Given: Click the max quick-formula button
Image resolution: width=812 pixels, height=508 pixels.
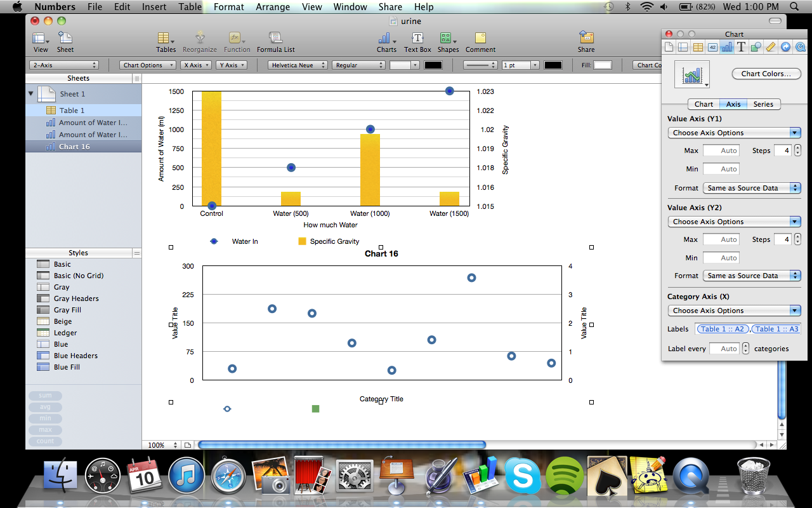Looking at the screenshot, I should pyautogui.click(x=45, y=430).
